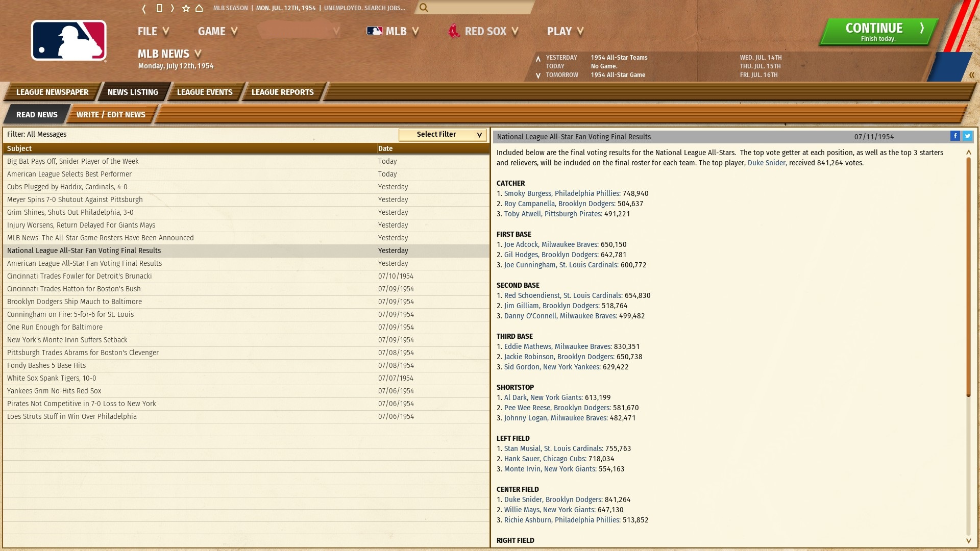
Task: Open Roy Campanella, Brooklyn Dodgers link
Action: (559, 204)
